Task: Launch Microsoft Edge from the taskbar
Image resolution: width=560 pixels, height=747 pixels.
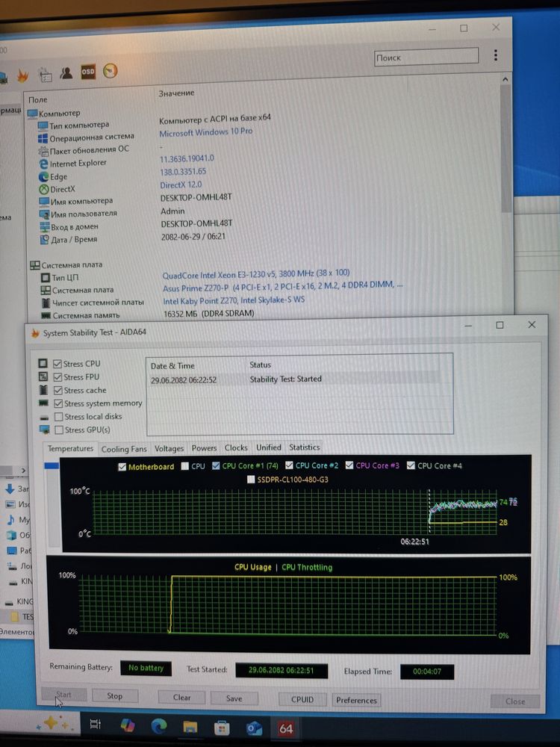Action: (x=158, y=725)
